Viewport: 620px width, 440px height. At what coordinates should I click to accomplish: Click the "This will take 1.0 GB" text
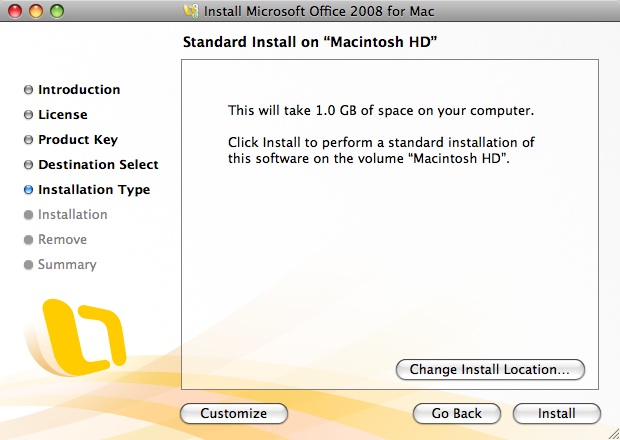[x=381, y=111]
